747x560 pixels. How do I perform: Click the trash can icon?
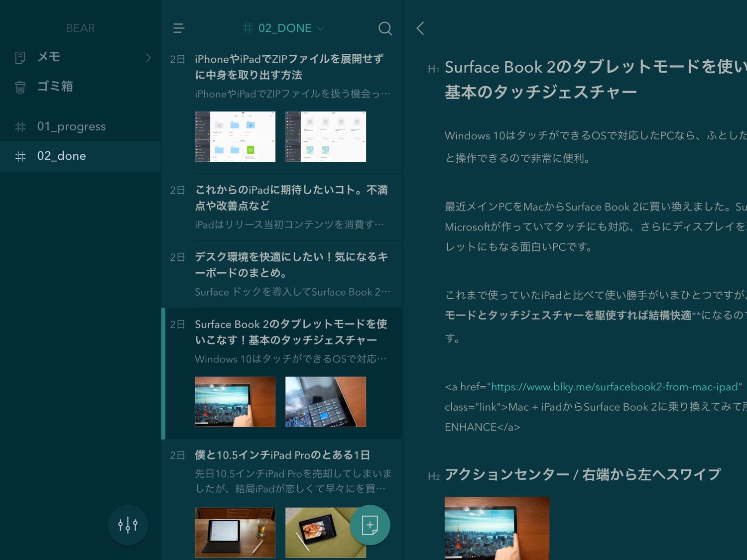click(20, 87)
